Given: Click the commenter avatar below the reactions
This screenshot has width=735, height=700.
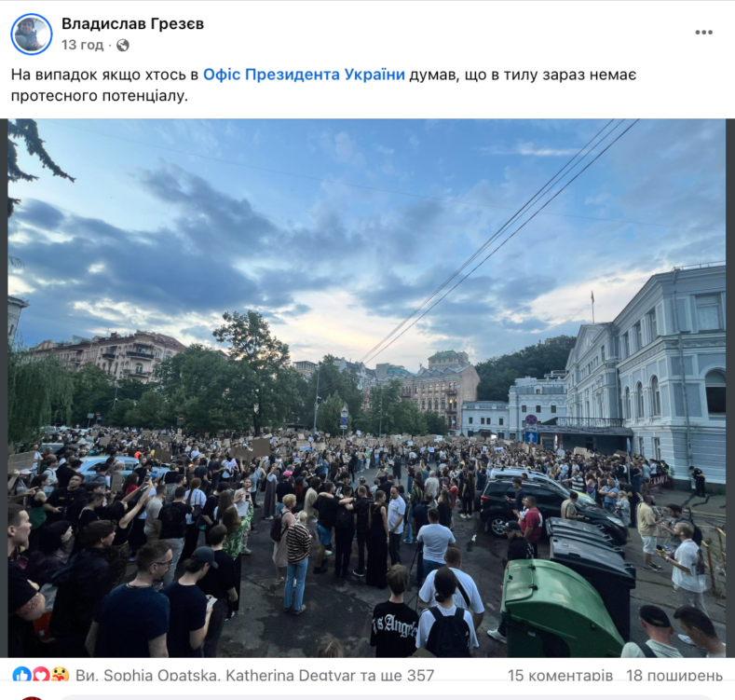Looking at the screenshot, I should (32, 698).
